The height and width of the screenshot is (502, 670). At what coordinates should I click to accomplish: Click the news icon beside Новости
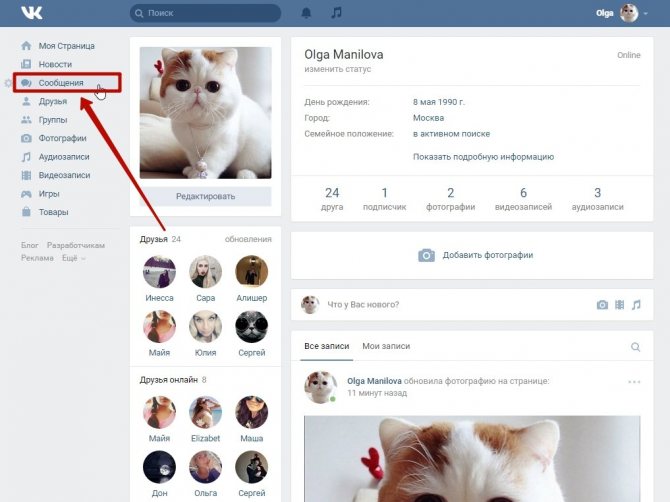26,64
